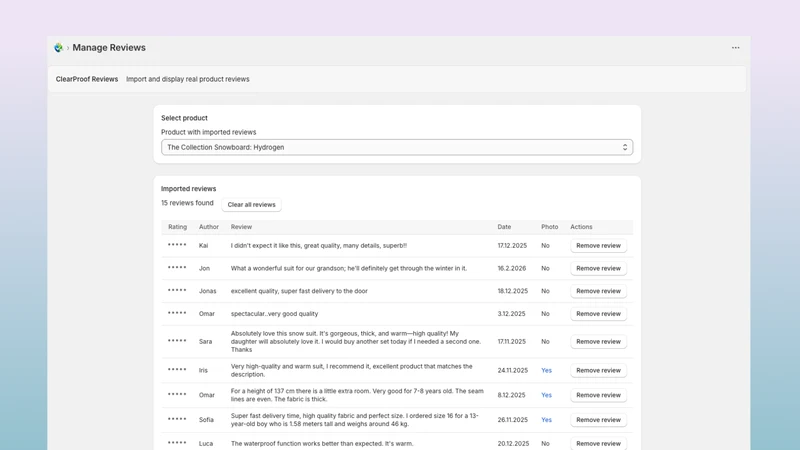Click the Actions column header
Screen dimensions: 800x450
(581, 227)
